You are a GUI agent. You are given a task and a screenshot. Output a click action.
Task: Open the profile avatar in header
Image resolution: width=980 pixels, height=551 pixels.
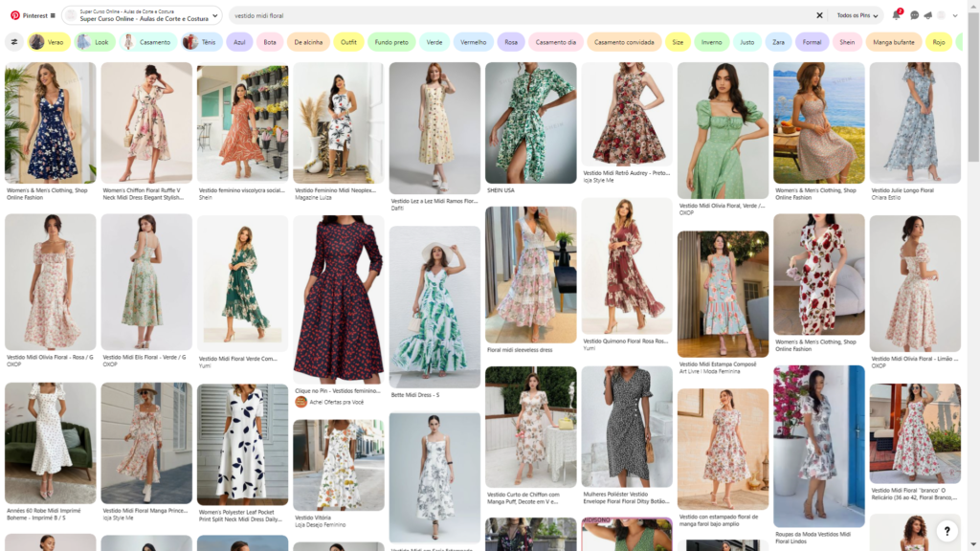[942, 15]
